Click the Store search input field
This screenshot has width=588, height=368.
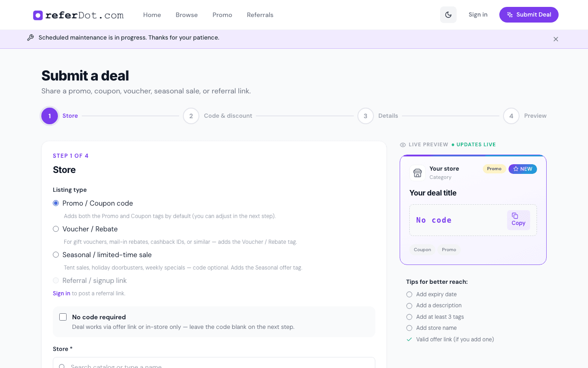click(x=214, y=362)
